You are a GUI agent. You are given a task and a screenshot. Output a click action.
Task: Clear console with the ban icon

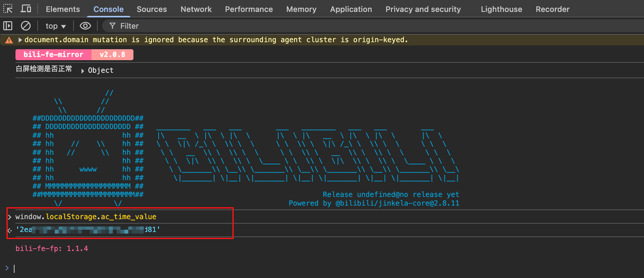click(26, 25)
